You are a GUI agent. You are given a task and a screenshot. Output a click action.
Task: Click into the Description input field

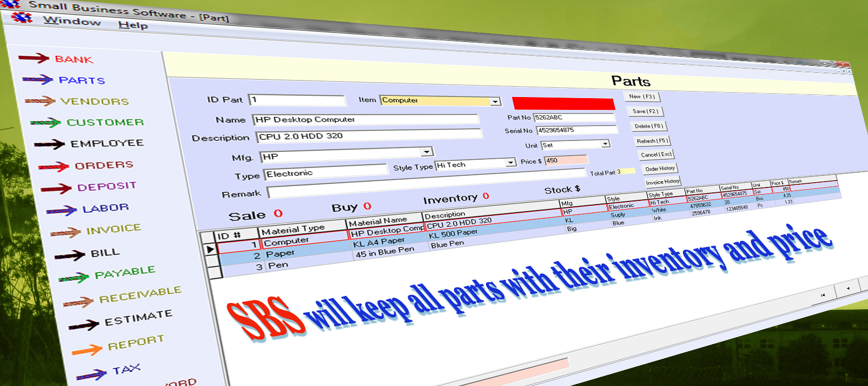(x=369, y=135)
